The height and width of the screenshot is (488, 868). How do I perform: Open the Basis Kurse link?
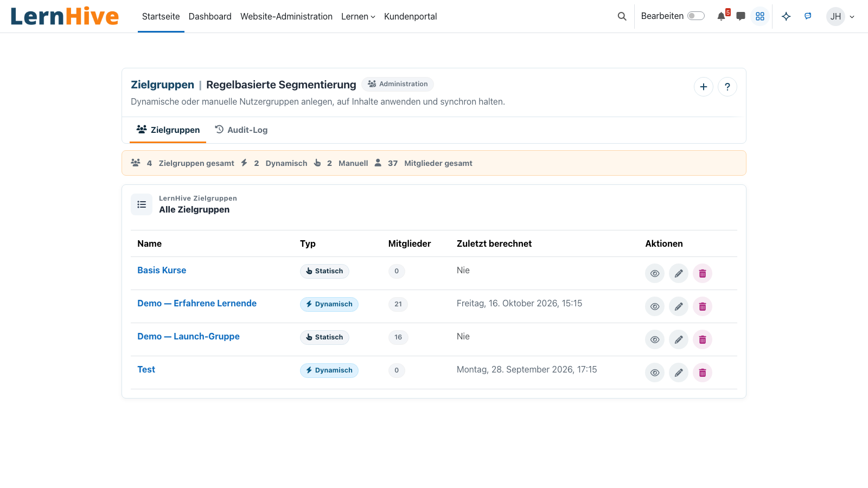162,270
